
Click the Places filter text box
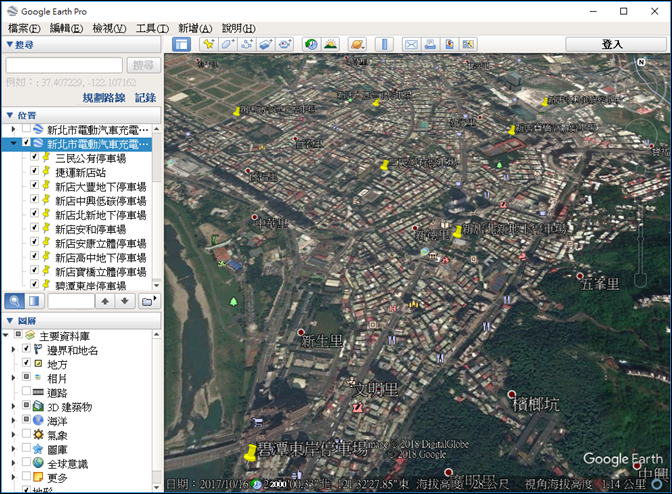click(x=71, y=301)
